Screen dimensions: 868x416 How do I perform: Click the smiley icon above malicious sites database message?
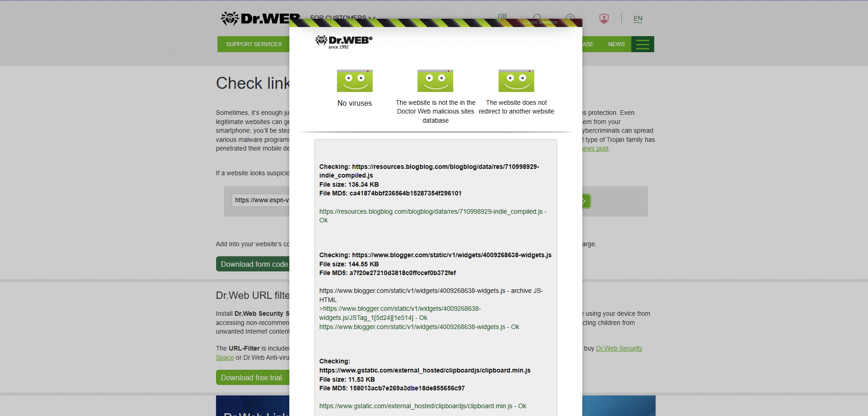435,81
